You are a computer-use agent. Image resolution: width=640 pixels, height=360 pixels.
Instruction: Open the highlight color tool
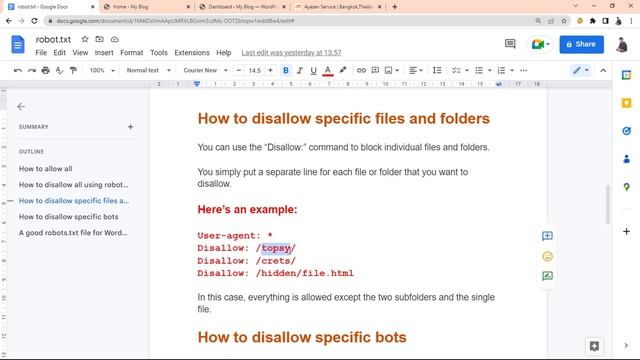(342, 71)
